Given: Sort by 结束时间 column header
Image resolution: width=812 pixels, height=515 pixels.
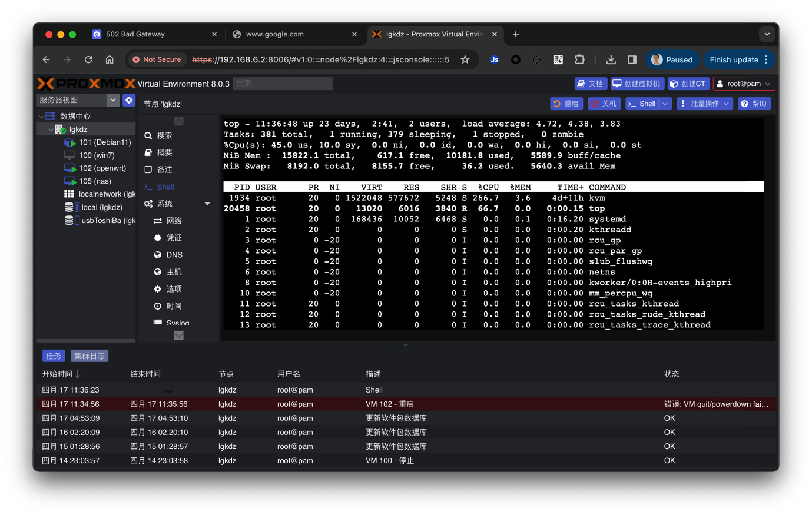Looking at the screenshot, I should 145,374.
